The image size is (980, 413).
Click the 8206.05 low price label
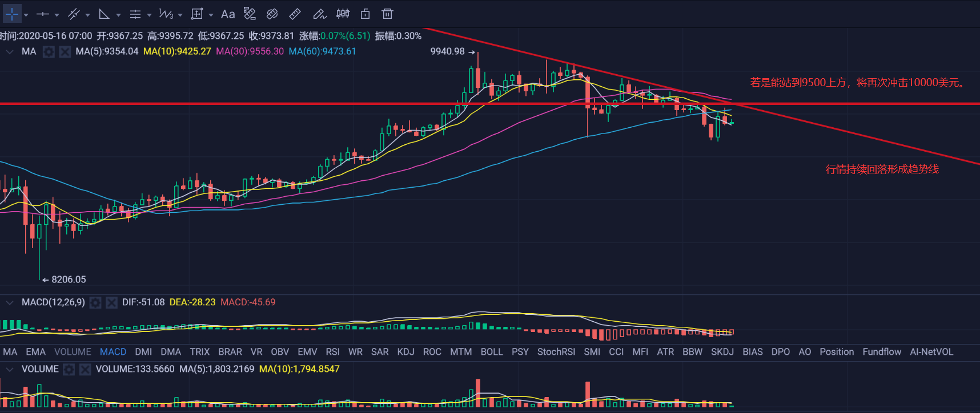(x=69, y=280)
